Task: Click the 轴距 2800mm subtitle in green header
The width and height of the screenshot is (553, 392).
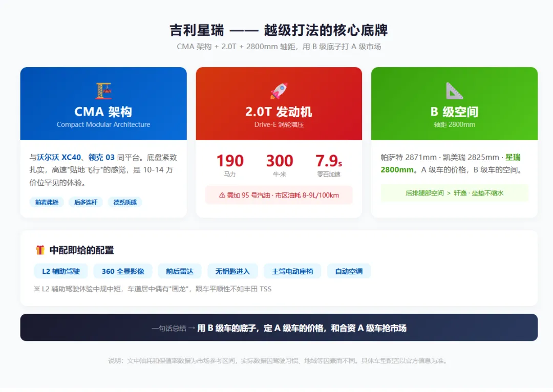Action: tap(454, 124)
